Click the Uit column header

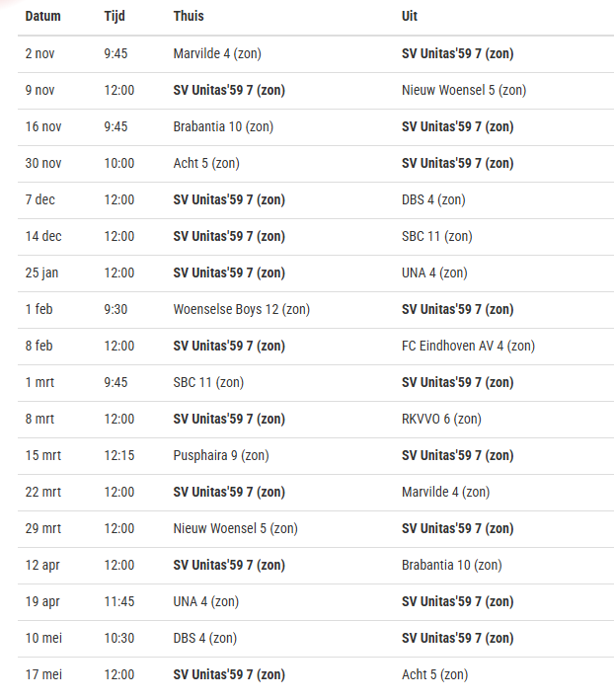coord(410,16)
